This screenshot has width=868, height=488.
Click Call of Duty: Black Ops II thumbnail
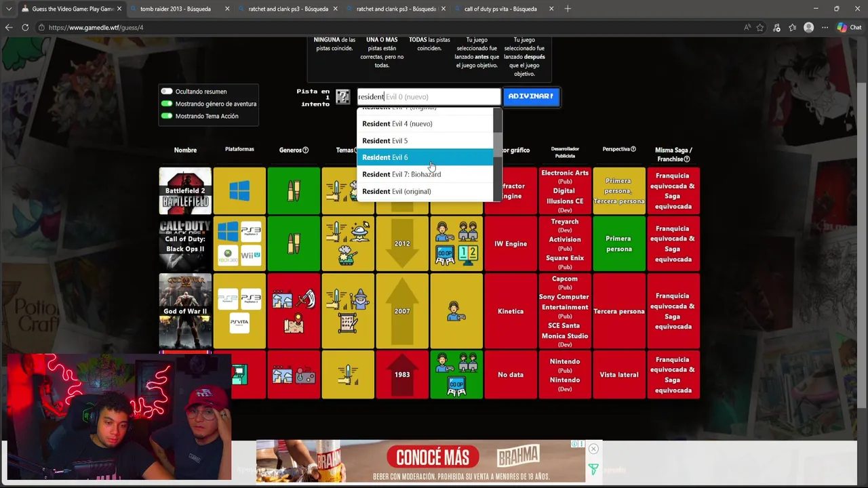point(185,243)
